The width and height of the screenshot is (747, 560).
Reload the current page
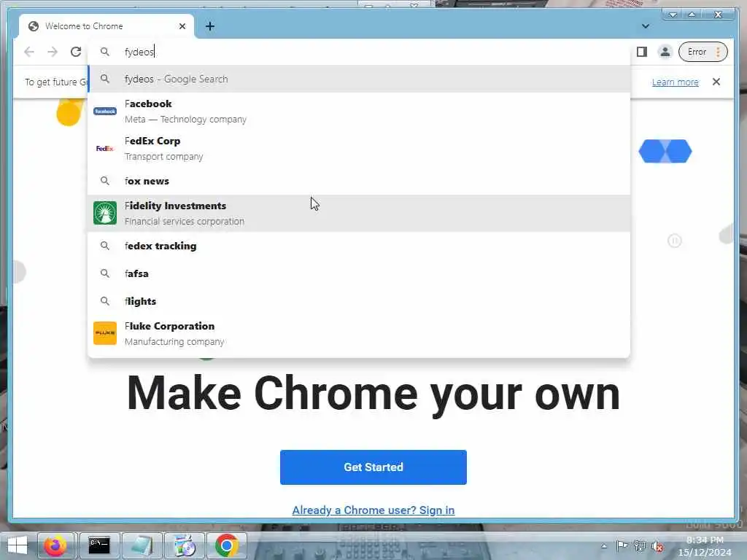coord(76,52)
